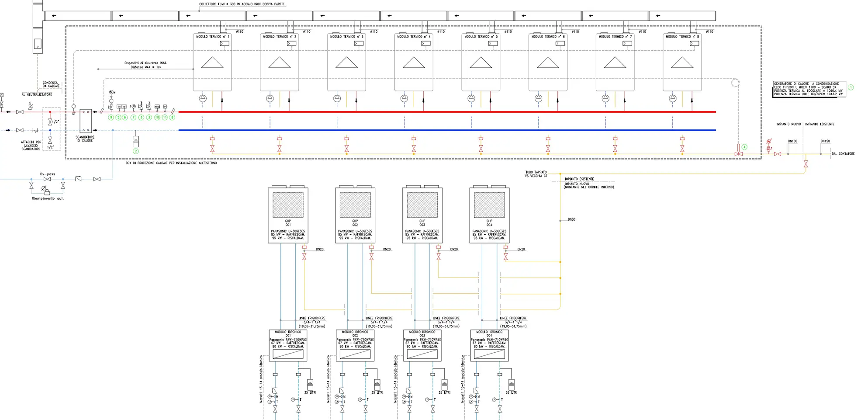Click the pump symbol below Modulo Termico n° 4
Image resolution: width=868 pixels, height=420 pixels.
(x=404, y=98)
